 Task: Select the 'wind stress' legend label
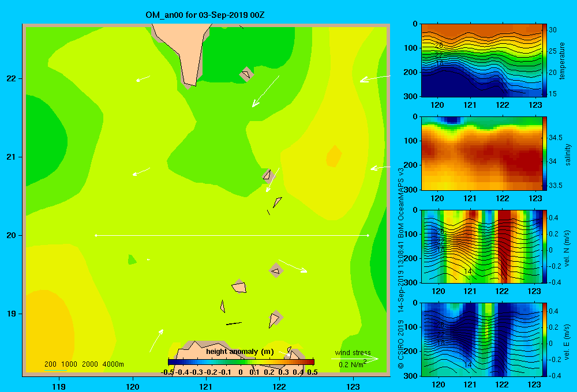[353, 352]
